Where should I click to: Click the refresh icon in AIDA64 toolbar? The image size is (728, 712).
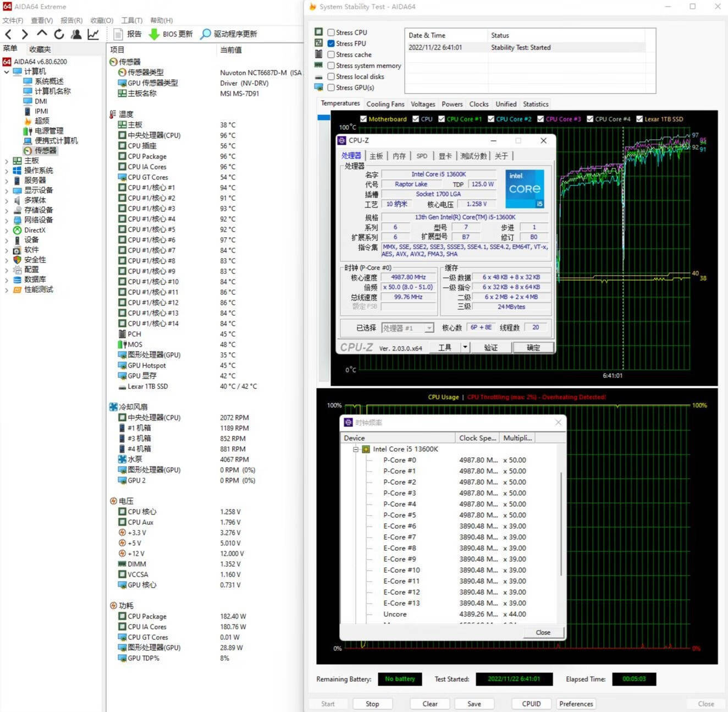(59, 34)
